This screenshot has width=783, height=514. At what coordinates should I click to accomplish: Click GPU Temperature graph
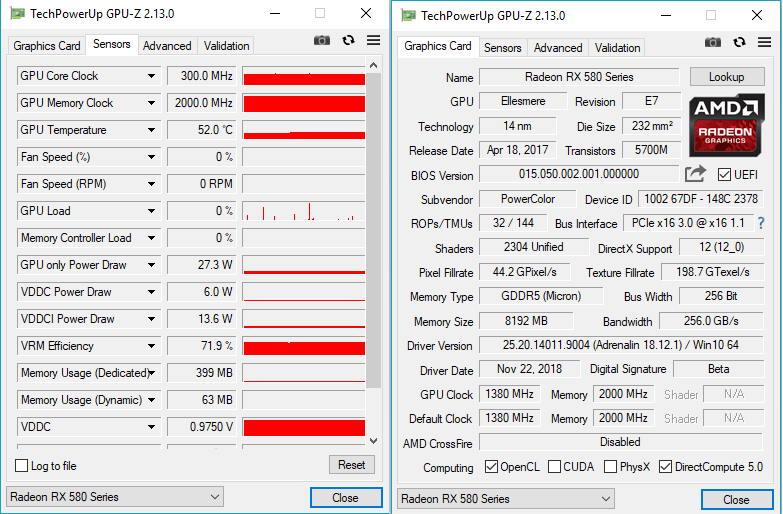tap(304, 130)
